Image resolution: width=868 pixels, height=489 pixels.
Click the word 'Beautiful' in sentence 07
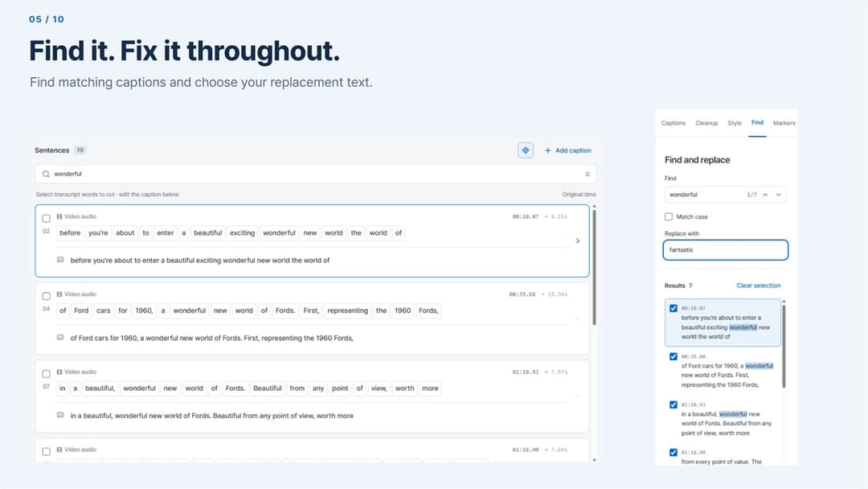[x=268, y=388]
